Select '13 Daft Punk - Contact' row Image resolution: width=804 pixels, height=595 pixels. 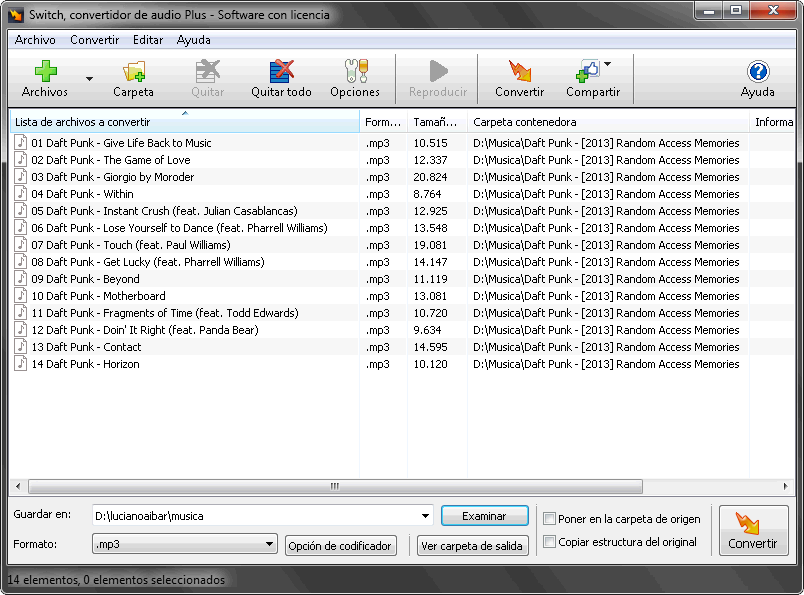click(401, 347)
